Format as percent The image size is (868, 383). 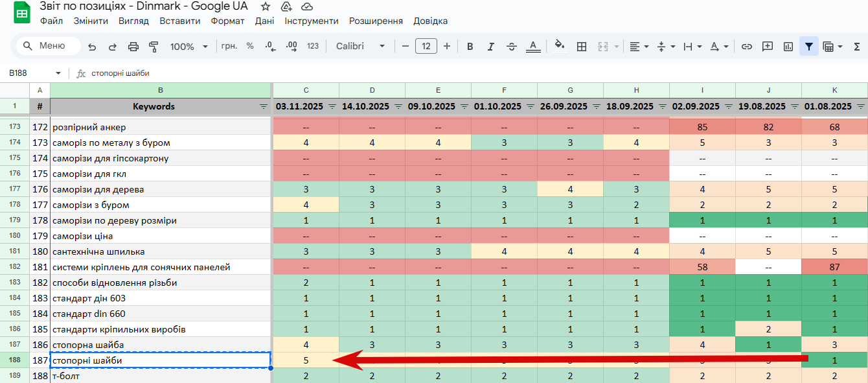[250, 47]
